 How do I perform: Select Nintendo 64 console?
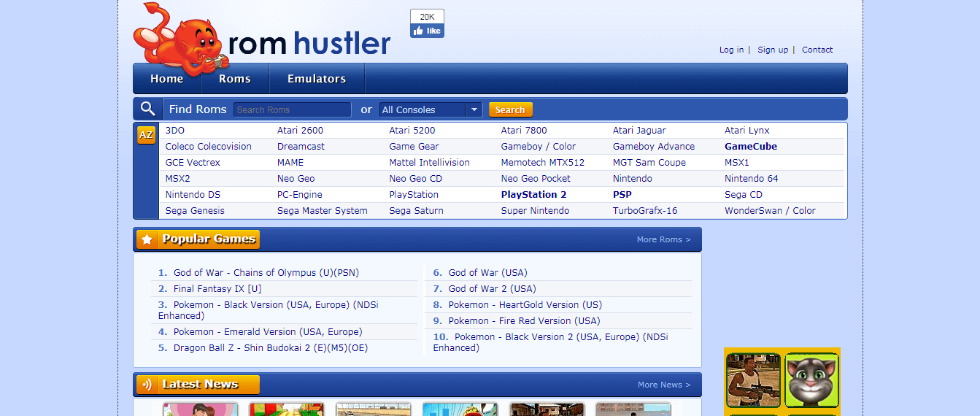[x=752, y=179]
